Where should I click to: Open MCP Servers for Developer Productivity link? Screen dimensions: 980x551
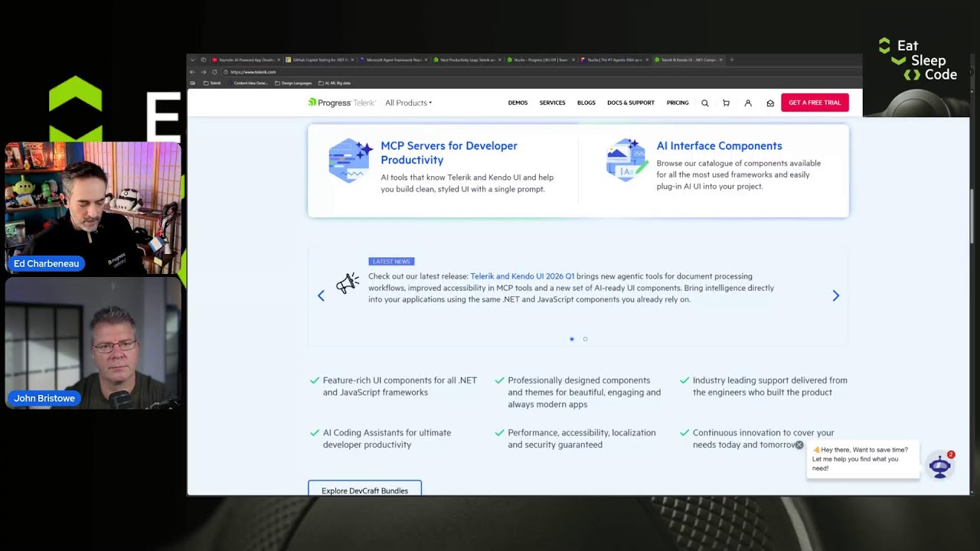449,153
